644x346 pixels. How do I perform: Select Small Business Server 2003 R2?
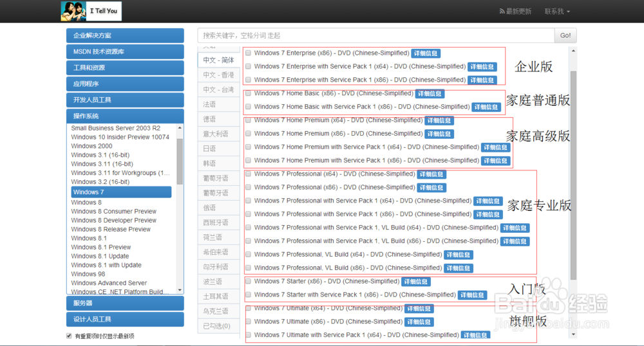point(115,128)
